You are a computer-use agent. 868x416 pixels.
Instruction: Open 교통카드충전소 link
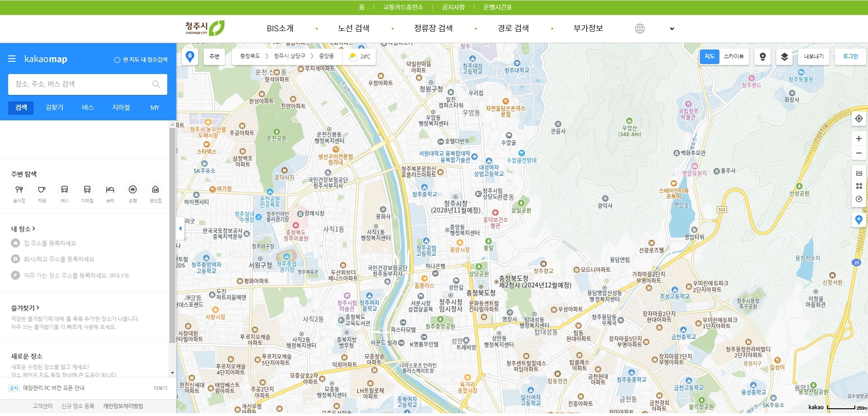coord(403,7)
